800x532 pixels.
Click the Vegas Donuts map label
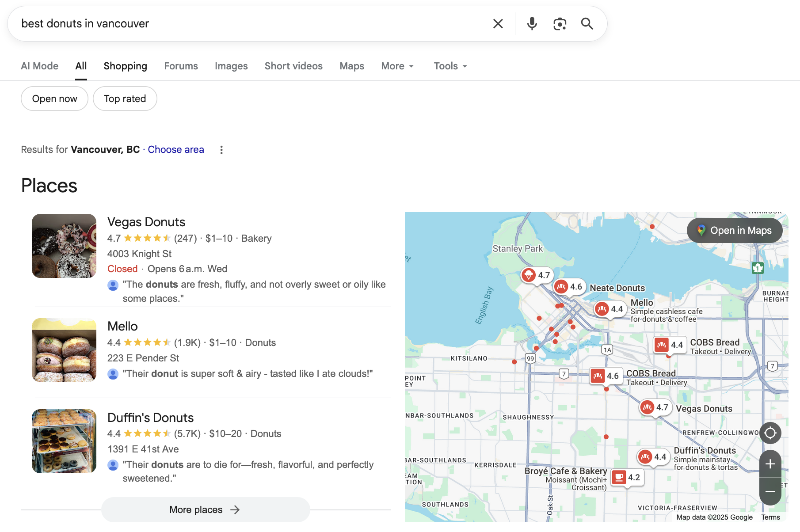[704, 409]
